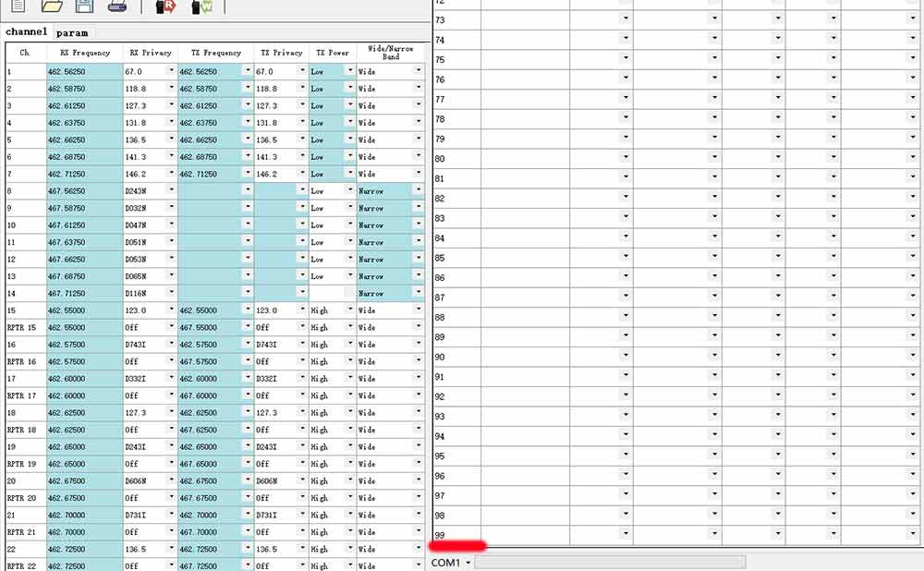Click RX Frequency 467.68750 for channel 13
The width and height of the screenshot is (924, 571).
(85, 276)
